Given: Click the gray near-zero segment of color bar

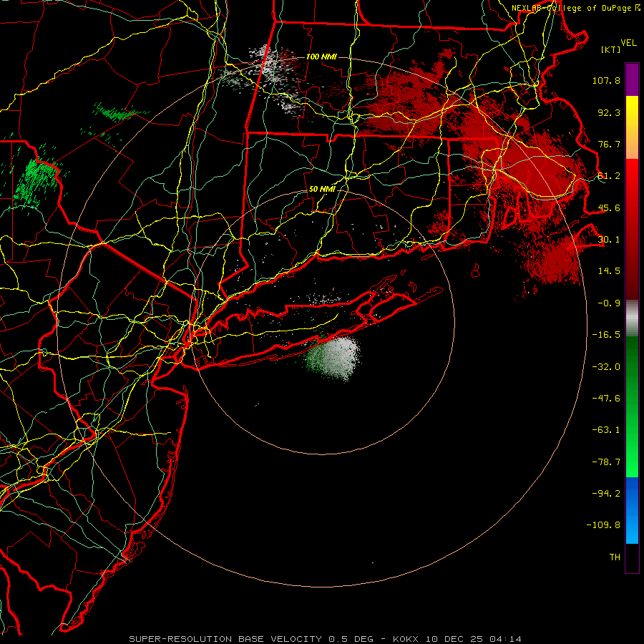Looking at the screenshot, I should click(x=632, y=318).
